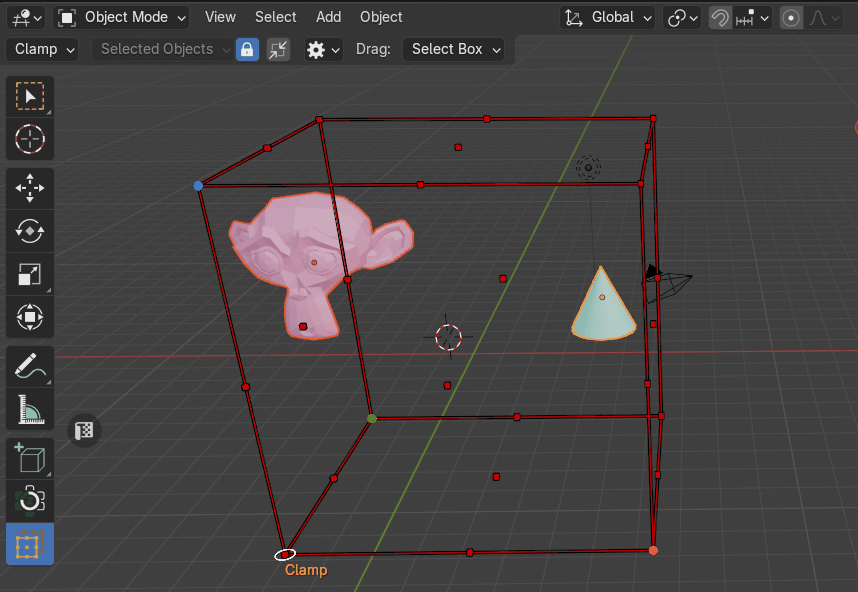Toggle proportional editing

point(791,18)
